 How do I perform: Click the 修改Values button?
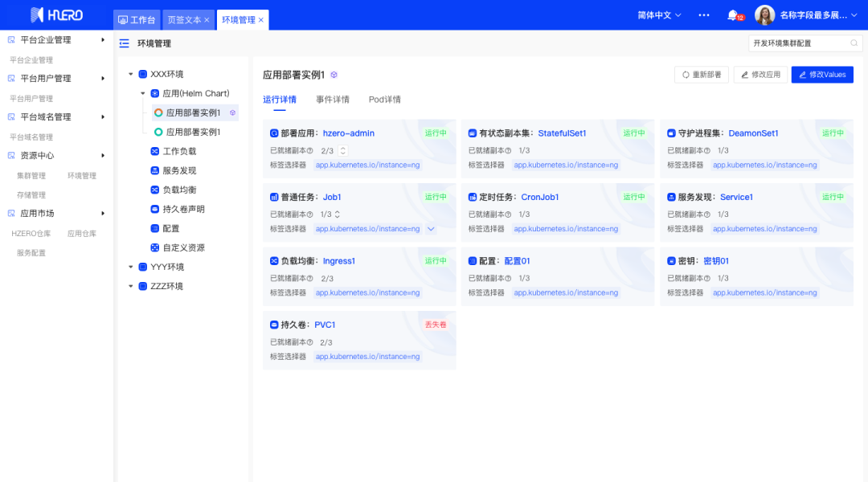(x=821, y=75)
